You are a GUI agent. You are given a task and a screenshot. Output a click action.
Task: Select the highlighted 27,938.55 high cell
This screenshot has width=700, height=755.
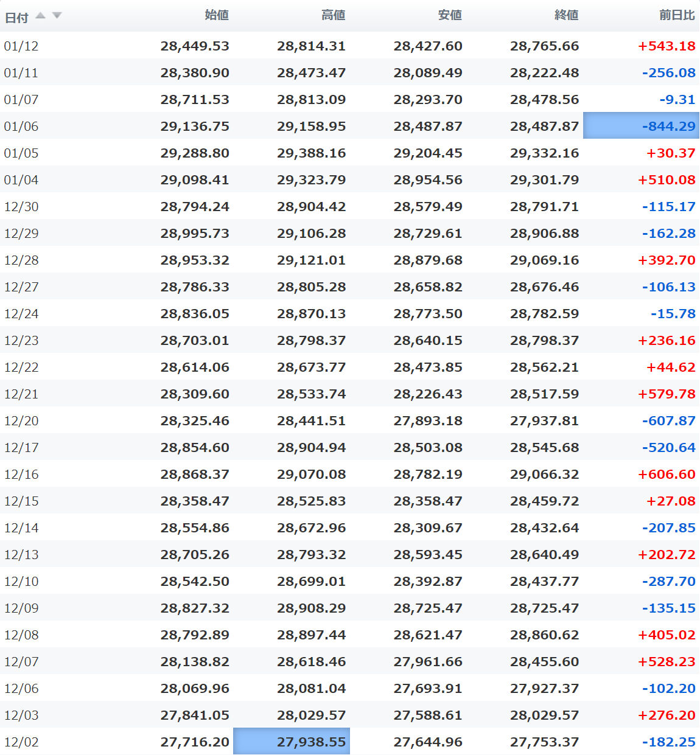(292, 741)
